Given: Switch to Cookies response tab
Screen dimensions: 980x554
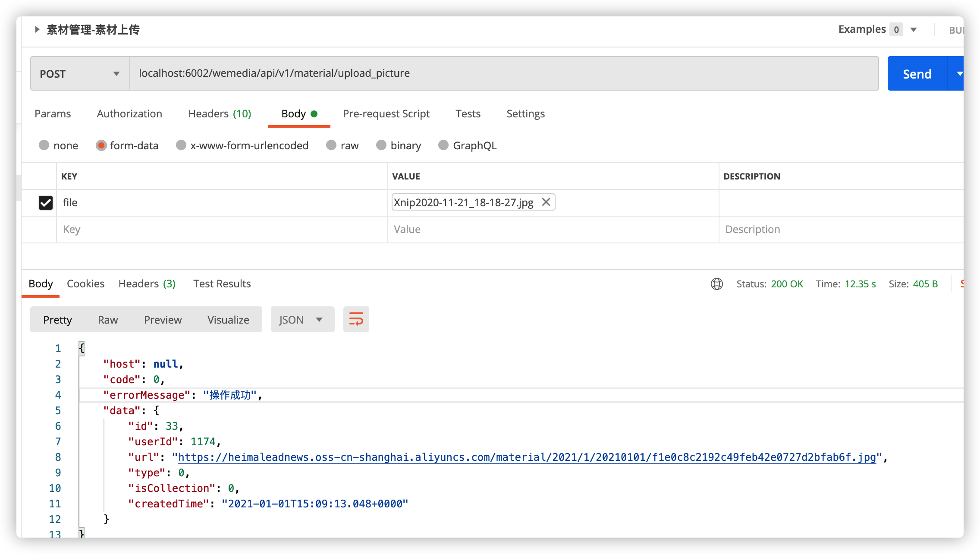Looking at the screenshot, I should coord(85,283).
